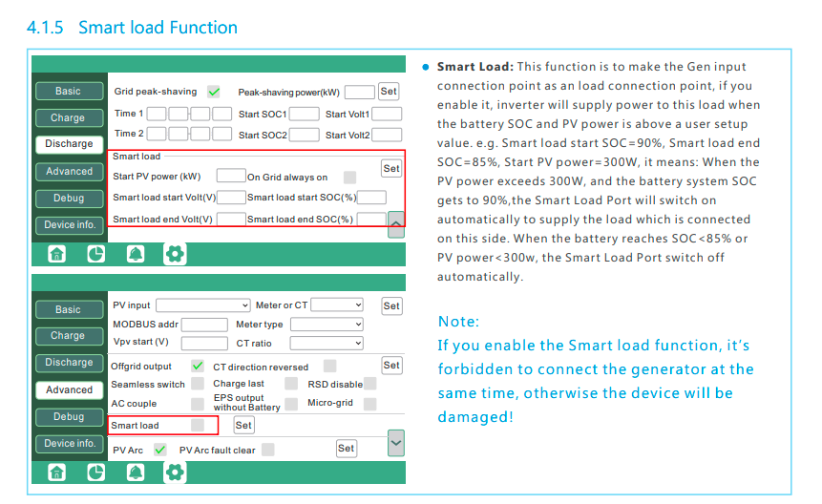The image size is (822, 504).
Task: Click the Start PV power input field
Action: point(231,177)
